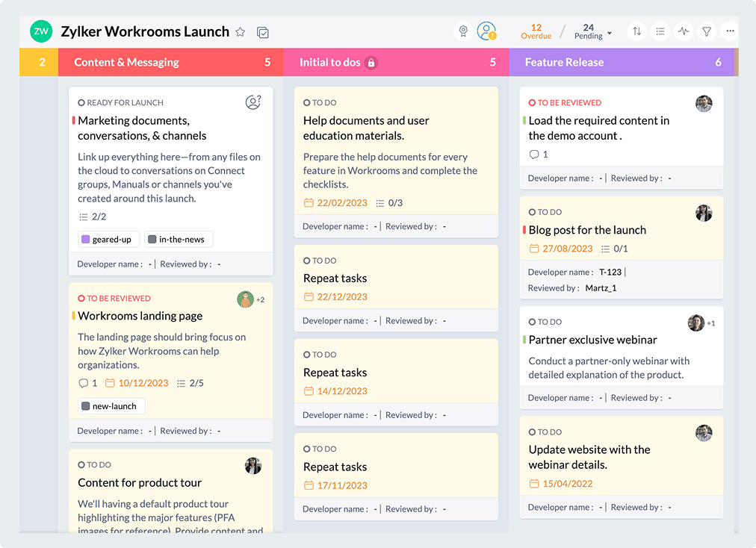
Task: Toggle TO BE REVIEWED status on Load content card
Action: (533, 103)
